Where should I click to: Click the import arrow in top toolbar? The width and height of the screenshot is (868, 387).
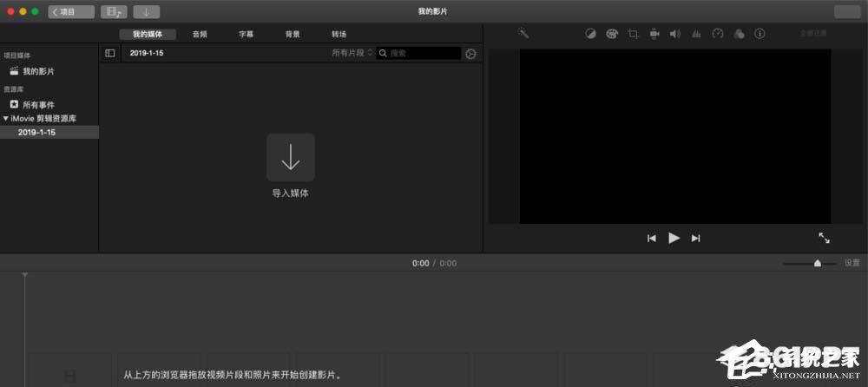pos(146,11)
